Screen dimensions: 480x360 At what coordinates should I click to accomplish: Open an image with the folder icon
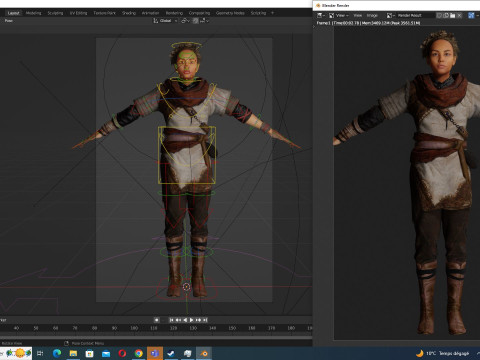click(453, 15)
